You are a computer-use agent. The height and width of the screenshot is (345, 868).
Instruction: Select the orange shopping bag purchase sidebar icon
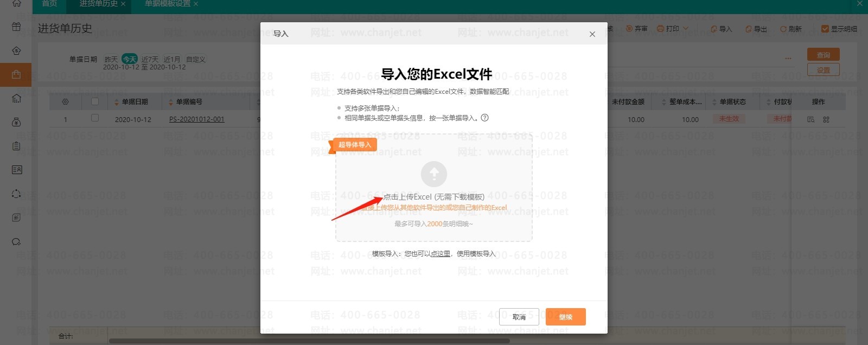[16, 74]
